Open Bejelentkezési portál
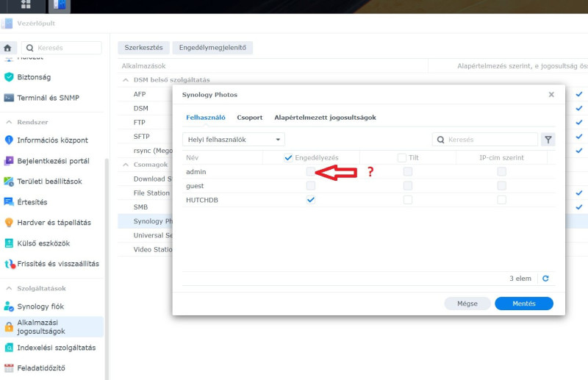 (46, 161)
